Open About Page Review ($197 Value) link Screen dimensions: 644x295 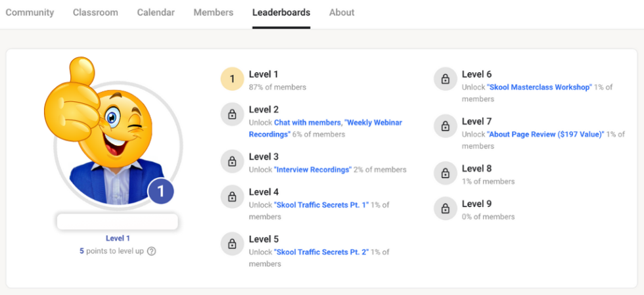pyautogui.click(x=545, y=134)
